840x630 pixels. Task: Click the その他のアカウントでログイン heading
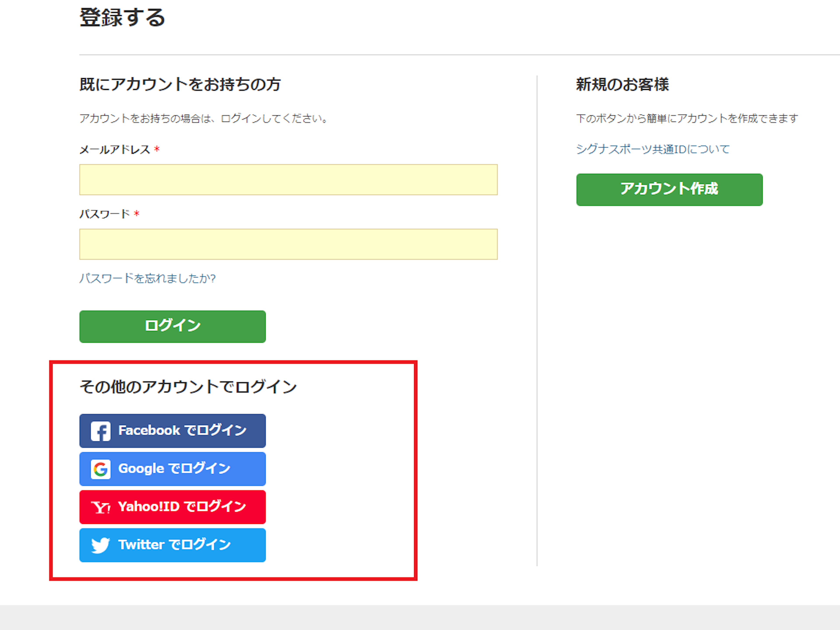(x=188, y=387)
